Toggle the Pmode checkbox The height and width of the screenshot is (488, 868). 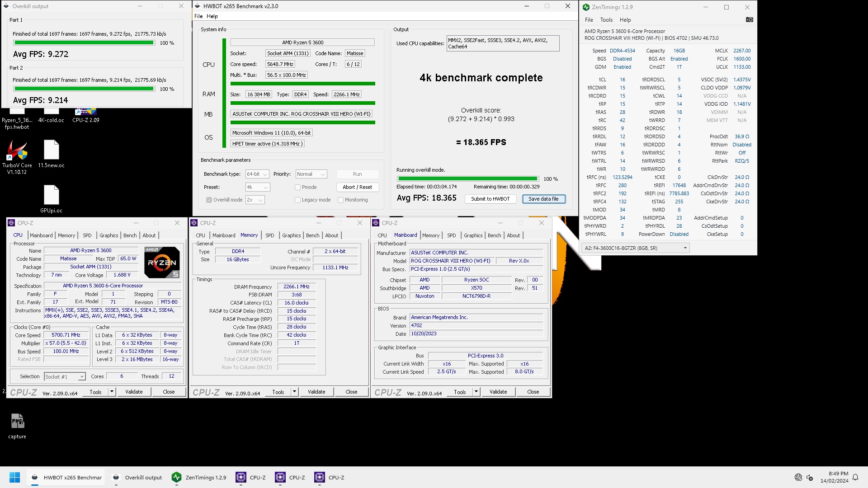297,187
